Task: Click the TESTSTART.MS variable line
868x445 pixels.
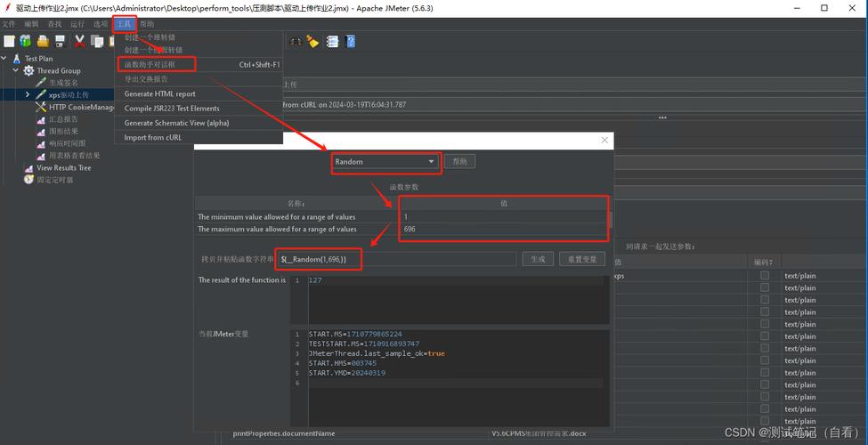Action: pyautogui.click(x=364, y=344)
